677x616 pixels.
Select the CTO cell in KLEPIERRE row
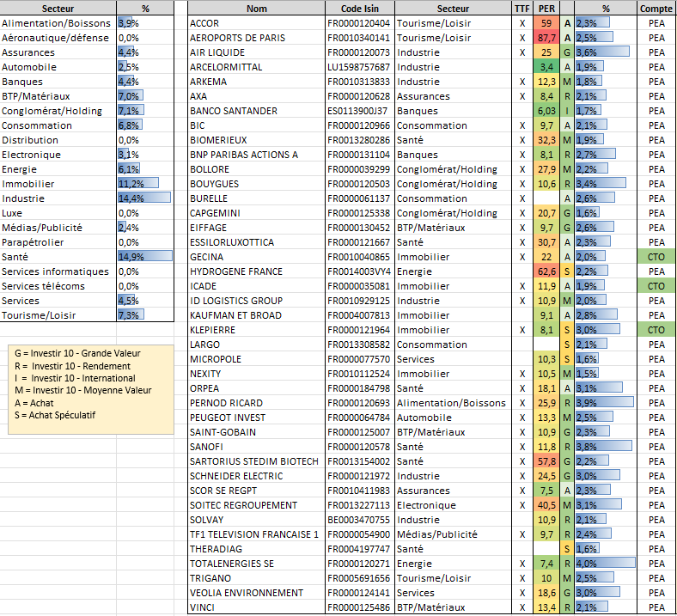click(x=656, y=330)
